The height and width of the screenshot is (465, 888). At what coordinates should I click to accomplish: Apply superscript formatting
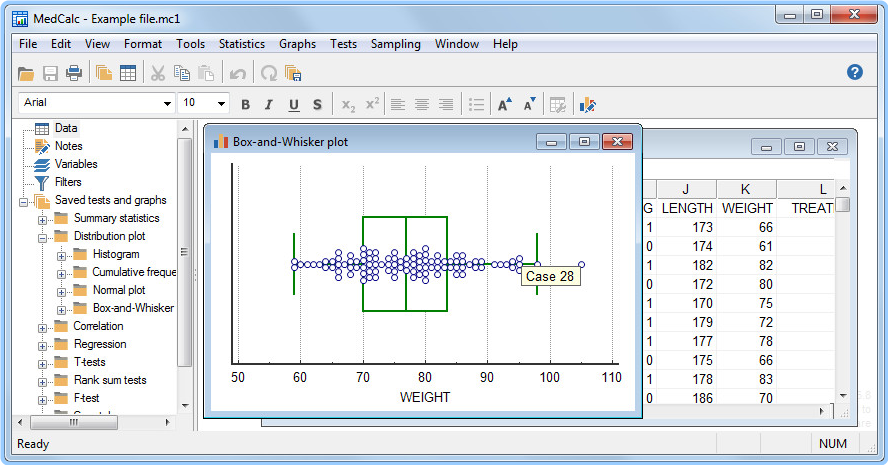(372, 104)
